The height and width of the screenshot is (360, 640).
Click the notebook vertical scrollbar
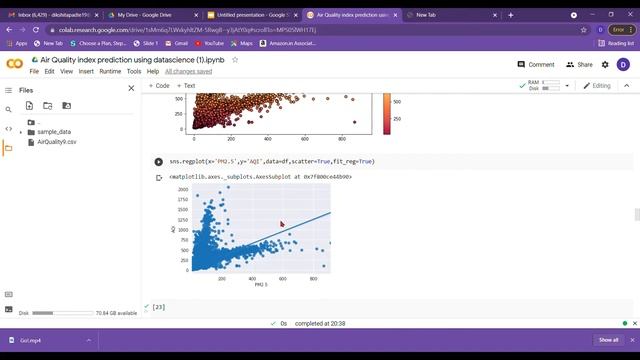point(637,214)
